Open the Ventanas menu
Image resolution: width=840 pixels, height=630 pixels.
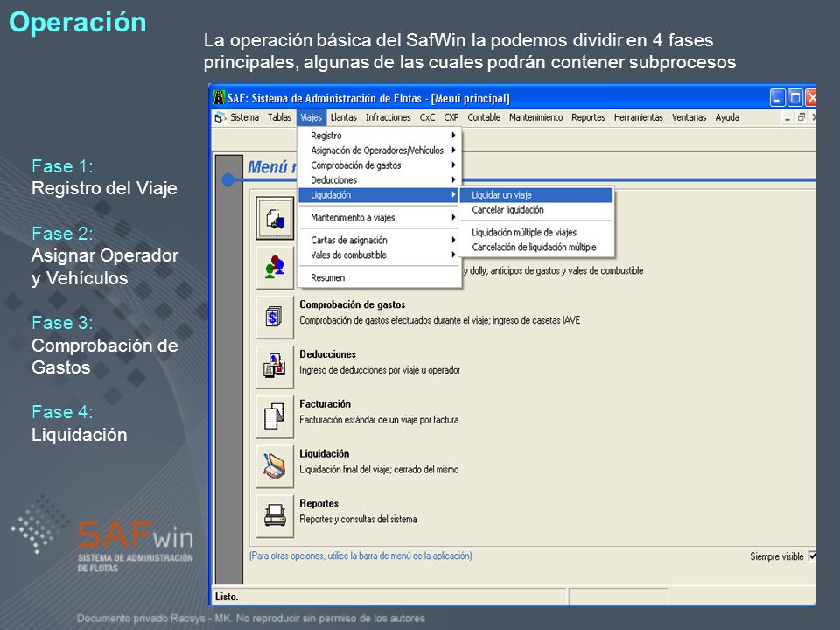(x=689, y=117)
